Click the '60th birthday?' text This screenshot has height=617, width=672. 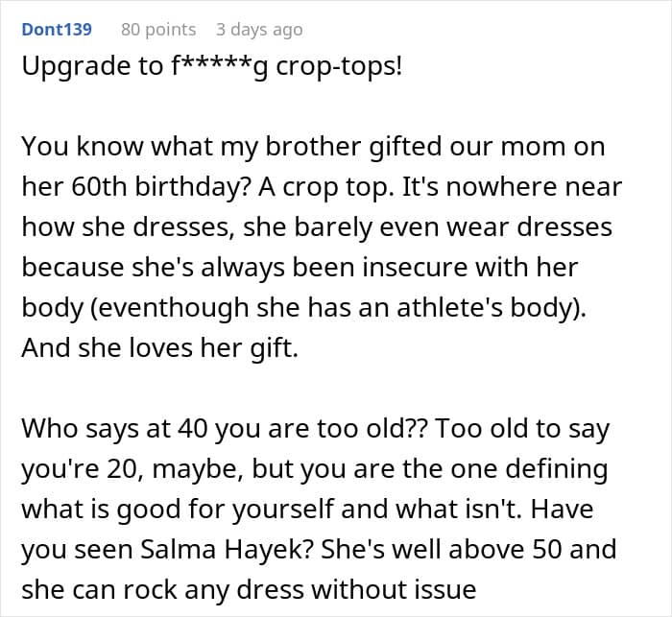(160, 187)
